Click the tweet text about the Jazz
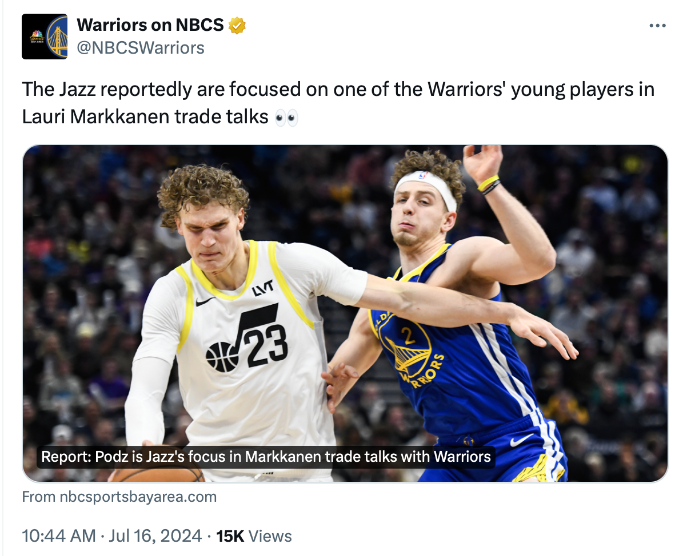The height and width of the screenshot is (556, 687). point(338,90)
